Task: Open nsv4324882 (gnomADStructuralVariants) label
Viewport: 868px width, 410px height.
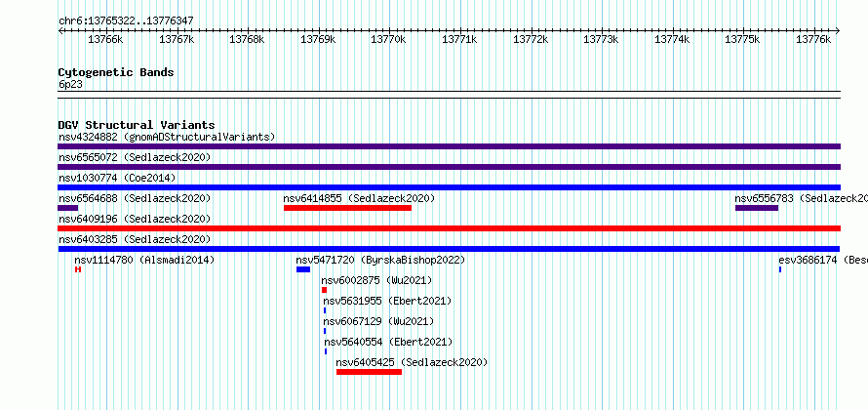Action: (x=167, y=137)
